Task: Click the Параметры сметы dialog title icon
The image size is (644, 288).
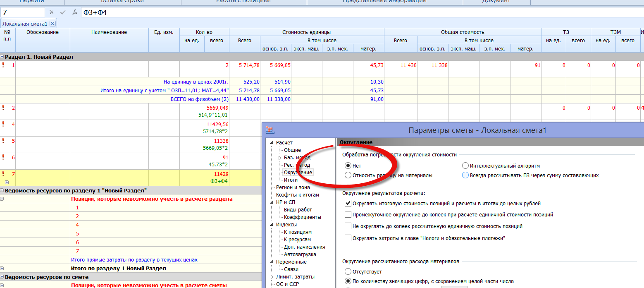Action: tap(270, 130)
